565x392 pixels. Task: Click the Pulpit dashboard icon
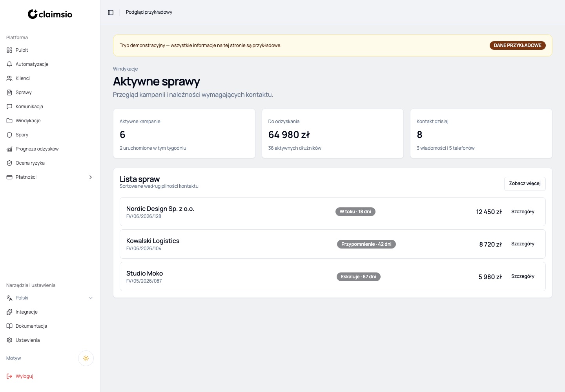click(x=9, y=50)
